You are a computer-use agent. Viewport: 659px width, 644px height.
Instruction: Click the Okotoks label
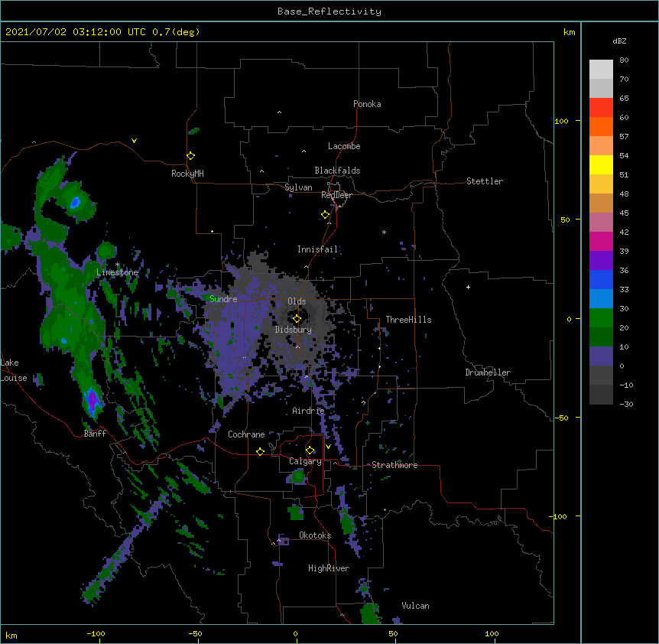pyautogui.click(x=315, y=535)
